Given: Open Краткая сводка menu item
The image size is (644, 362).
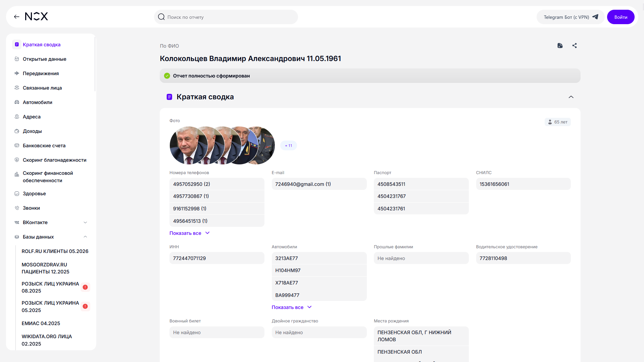Looking at the screenshot, I should (42, 45).
